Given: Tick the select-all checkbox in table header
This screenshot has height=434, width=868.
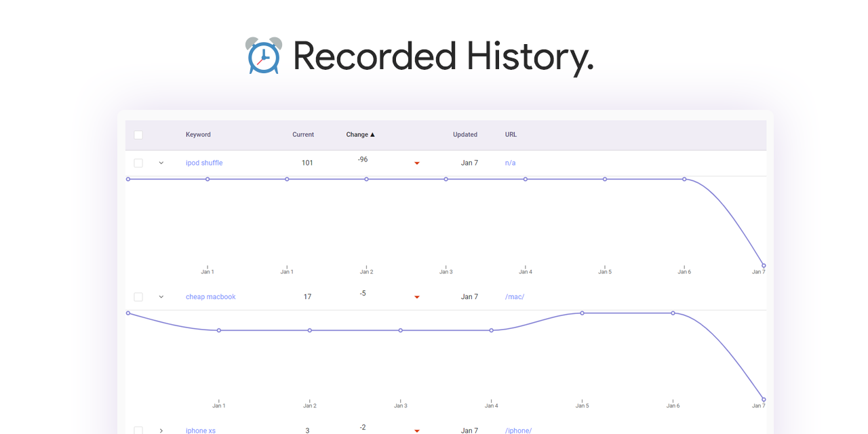Looking at the screenshot, I should (138, 135).
